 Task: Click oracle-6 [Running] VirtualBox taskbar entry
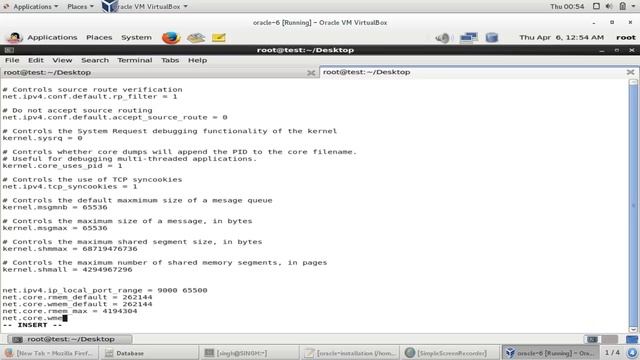pyautogui.click(x=550, y=353)
